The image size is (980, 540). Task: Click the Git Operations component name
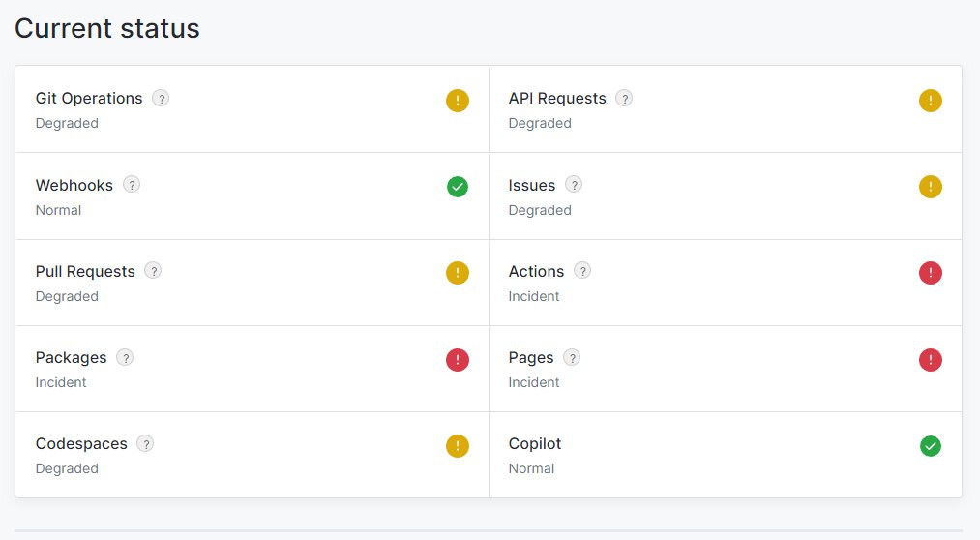89,99
